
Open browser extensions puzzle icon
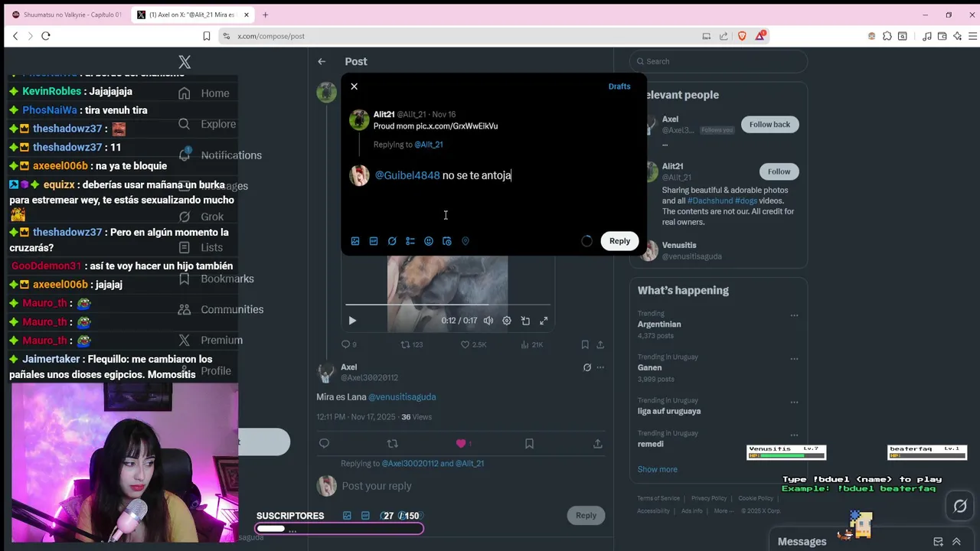point(887,36)
